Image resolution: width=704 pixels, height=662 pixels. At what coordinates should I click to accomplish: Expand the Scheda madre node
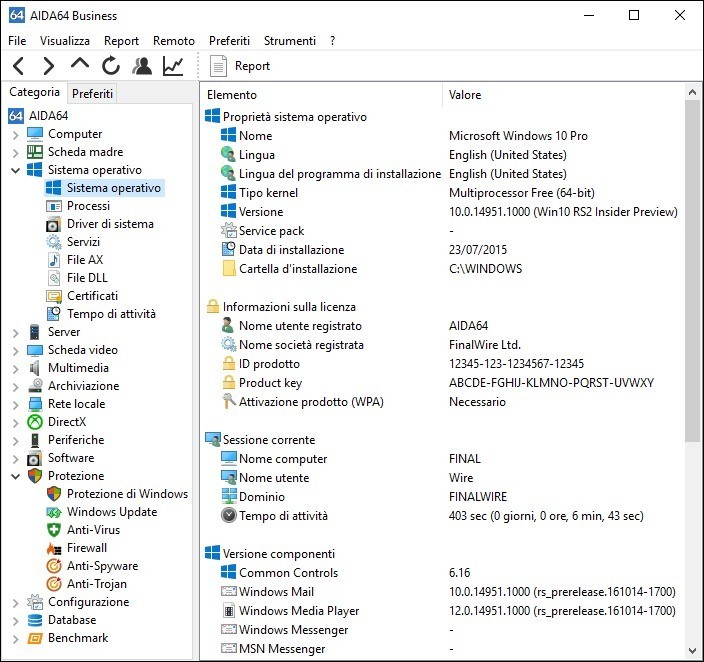pos(16,152)
